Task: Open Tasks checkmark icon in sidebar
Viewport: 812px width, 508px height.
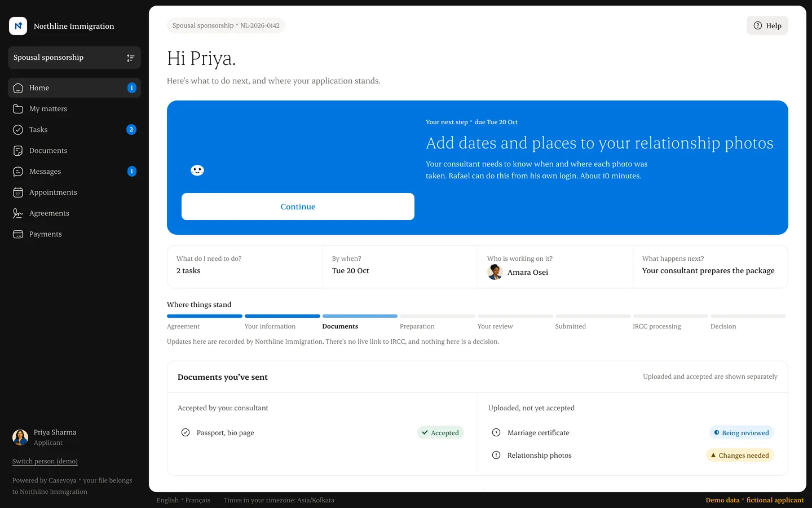Action: pos(18,130)
